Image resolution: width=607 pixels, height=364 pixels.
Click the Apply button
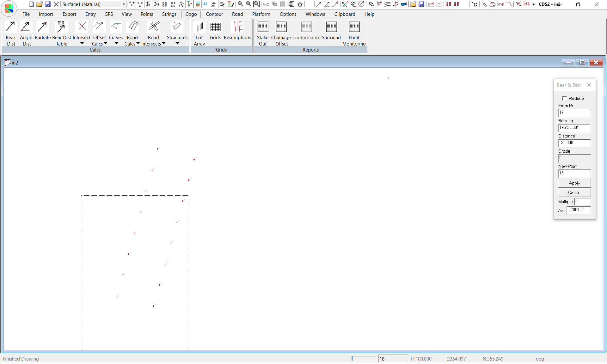pyautogui.click(x=574, y=183)
